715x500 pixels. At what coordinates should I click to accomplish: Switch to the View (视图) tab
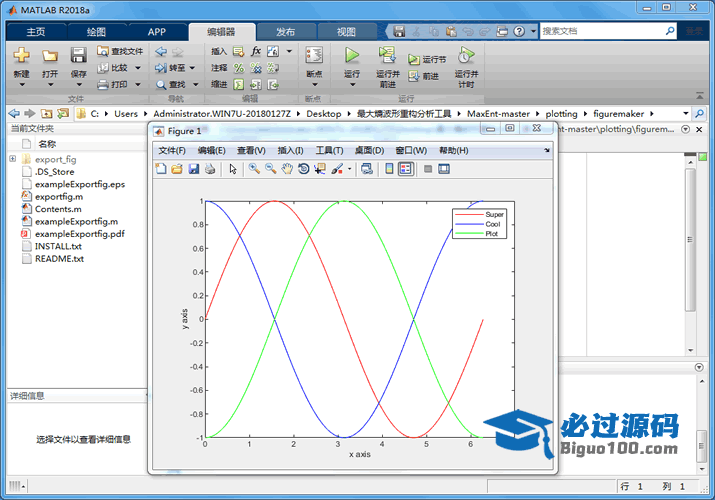coord(346,32)
